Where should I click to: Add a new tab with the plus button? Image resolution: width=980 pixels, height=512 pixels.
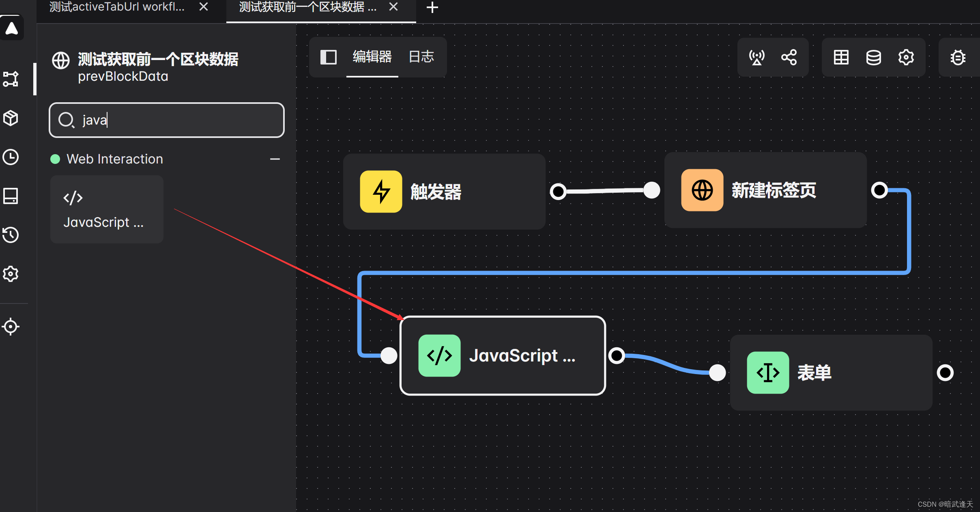point(432,7)
